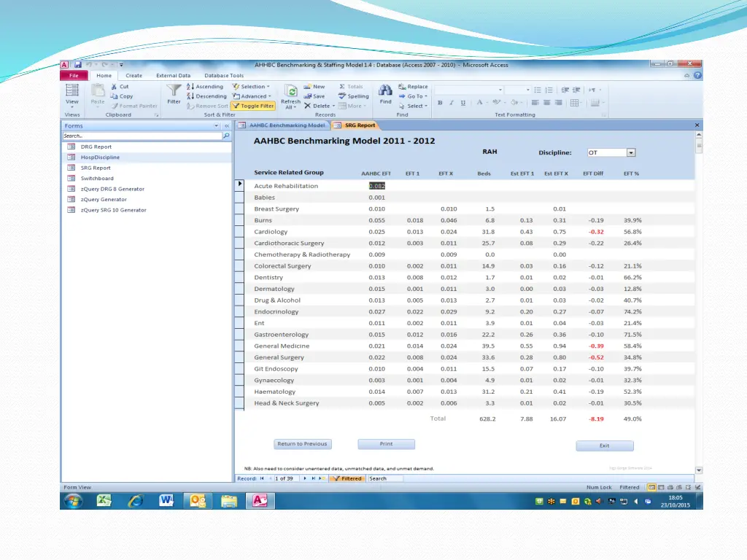747x560 pixels.
Task: Go to the last record
Action: point(314,478)
